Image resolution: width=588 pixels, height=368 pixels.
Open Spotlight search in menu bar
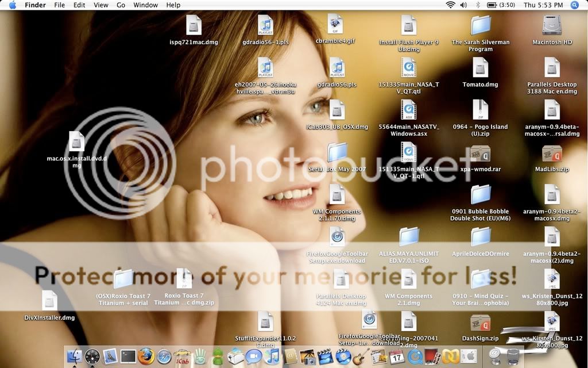point(574,5)
